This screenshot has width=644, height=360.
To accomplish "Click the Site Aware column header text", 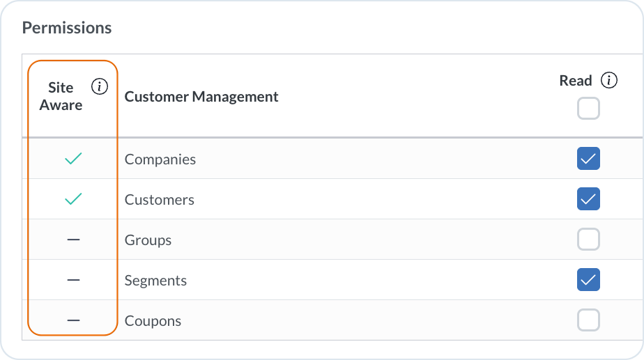I will pyautogui.click(x=61, y=97).
